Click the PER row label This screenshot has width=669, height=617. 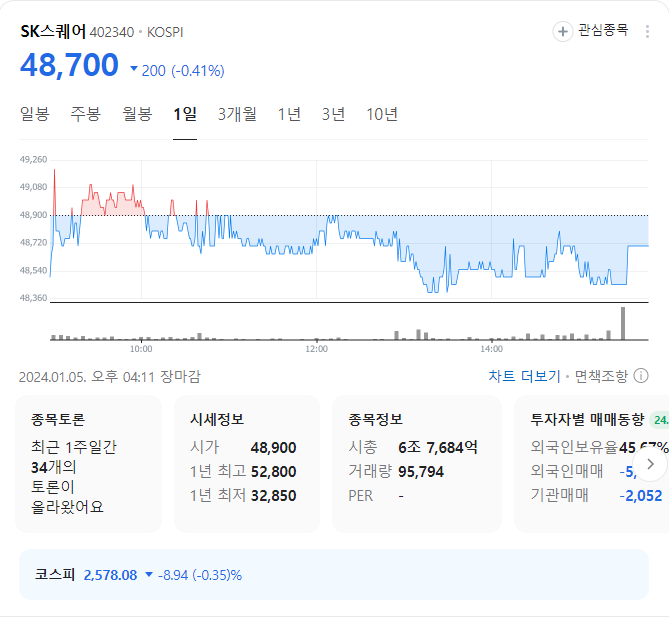(361, 496)
